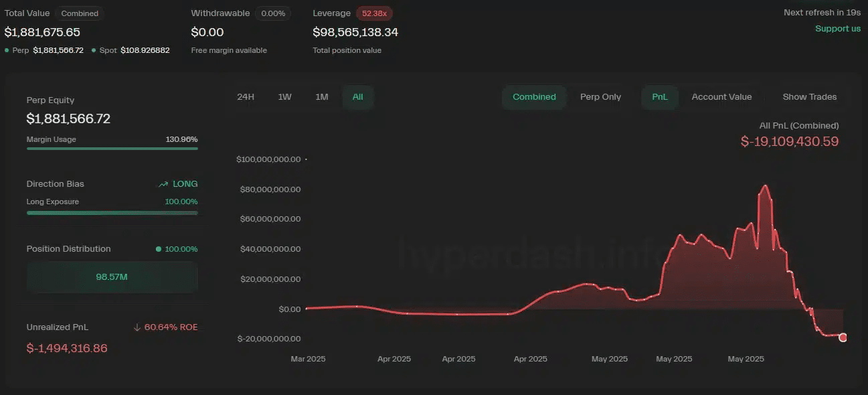The width and height of the screenshot is (868, 395).
Task: Click the Margin Usage progress bar
Action: (112, 149)
